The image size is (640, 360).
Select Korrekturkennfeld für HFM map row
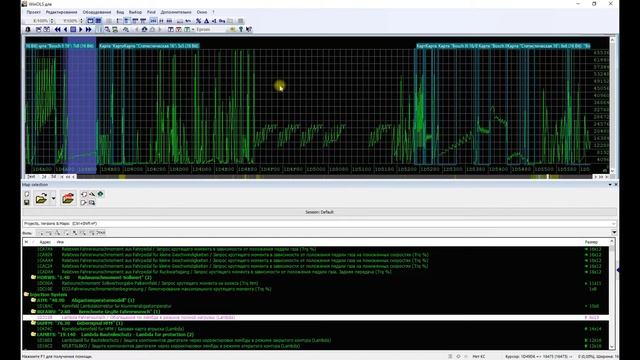[x=316, y=329]
